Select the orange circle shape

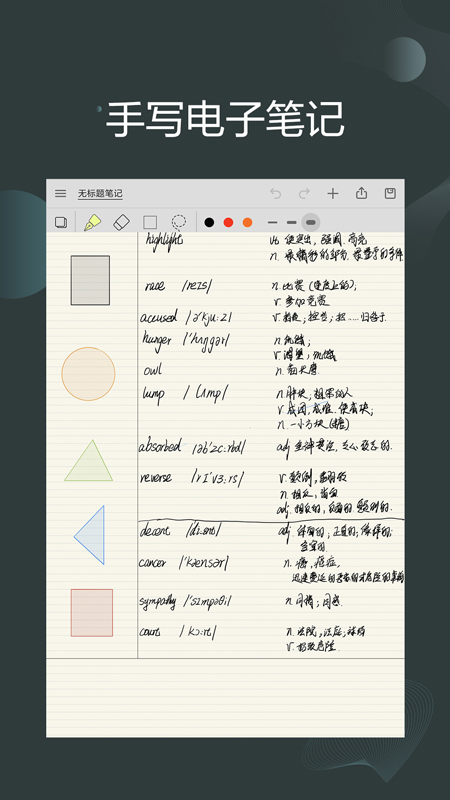point(88,373)
